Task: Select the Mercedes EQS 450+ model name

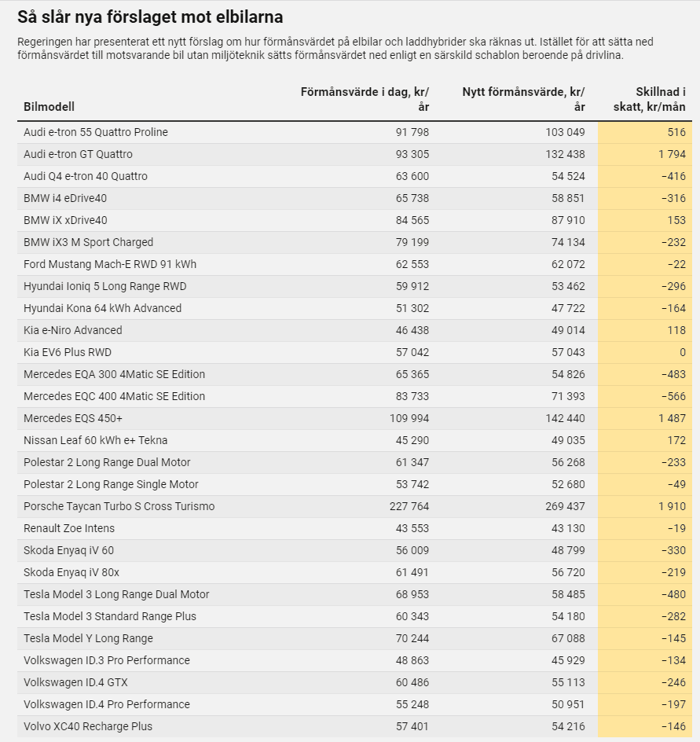Action: [x=73, y=418]
